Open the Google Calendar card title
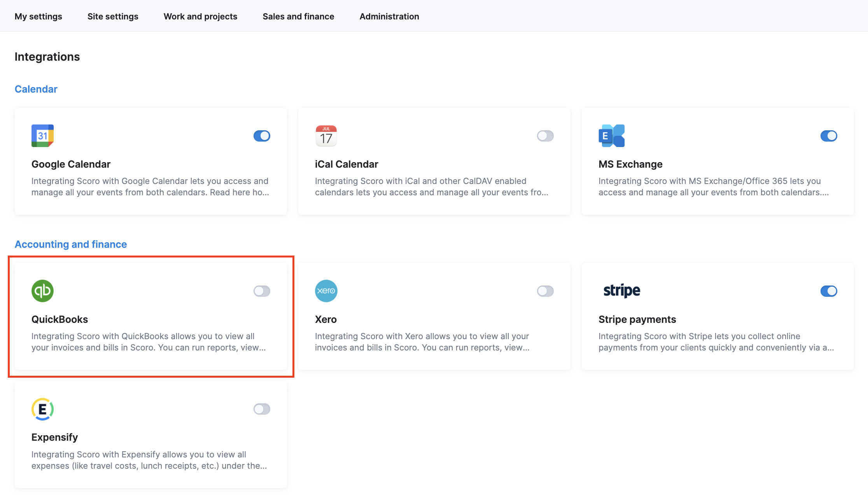The height and width of the screenshot is (501, 868). (71, 164)
